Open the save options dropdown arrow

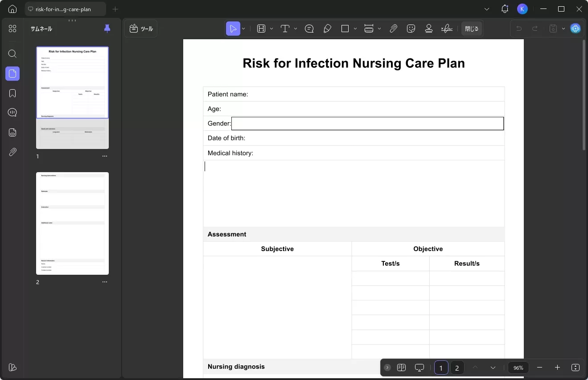[563, 29]
